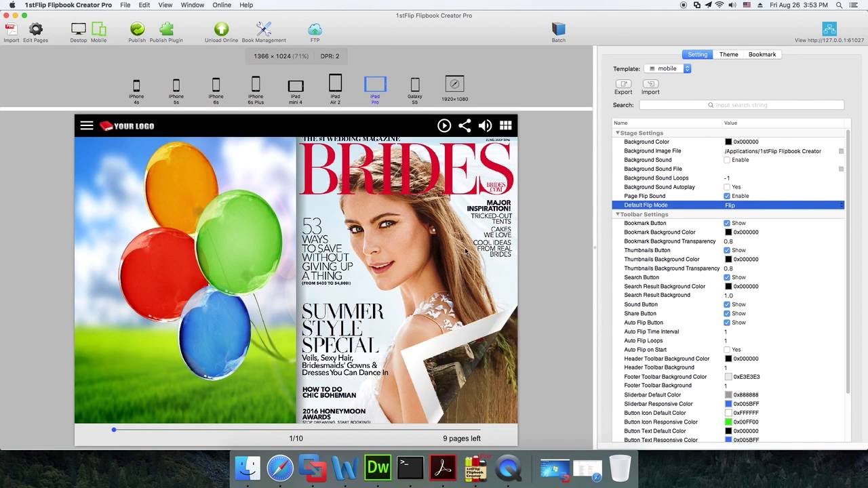Click the page slider handle

(114, 430)
